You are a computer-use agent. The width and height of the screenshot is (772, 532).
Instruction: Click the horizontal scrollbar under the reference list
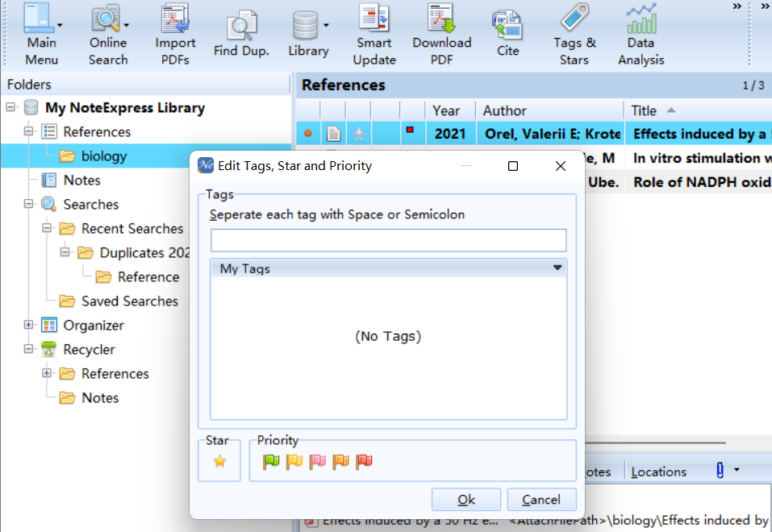[656, 443]
